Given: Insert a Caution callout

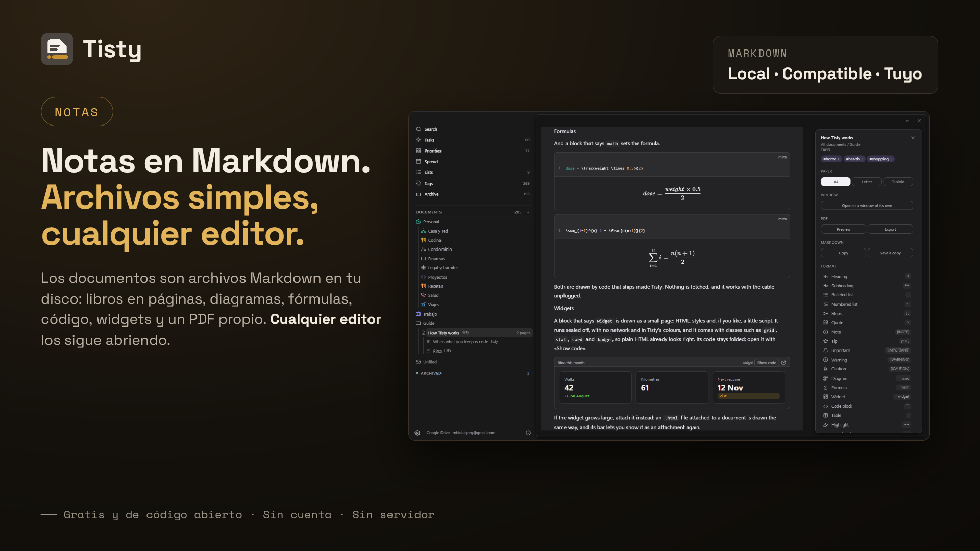Looking at the screenshot, I should (x=867, y=369).
